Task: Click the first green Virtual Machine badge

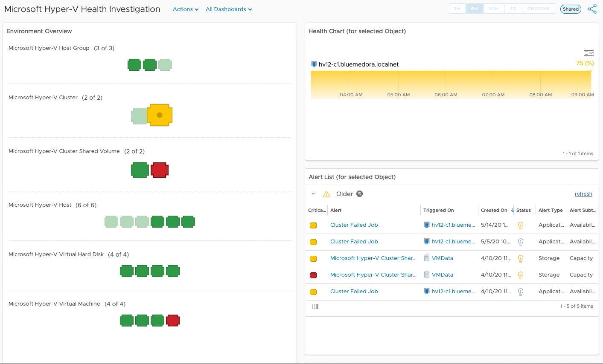Action: point(127,321)
